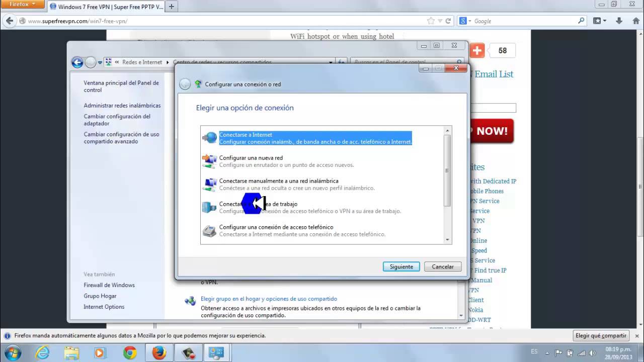Open the recent pages dropdown in Control Panel
The height and width of the screenshot is (362, 644).
(x=100, y=63)
